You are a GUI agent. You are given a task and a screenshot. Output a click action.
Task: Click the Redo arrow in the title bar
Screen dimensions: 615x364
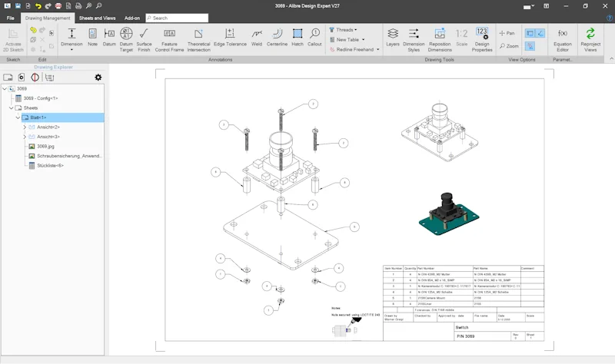48,6
